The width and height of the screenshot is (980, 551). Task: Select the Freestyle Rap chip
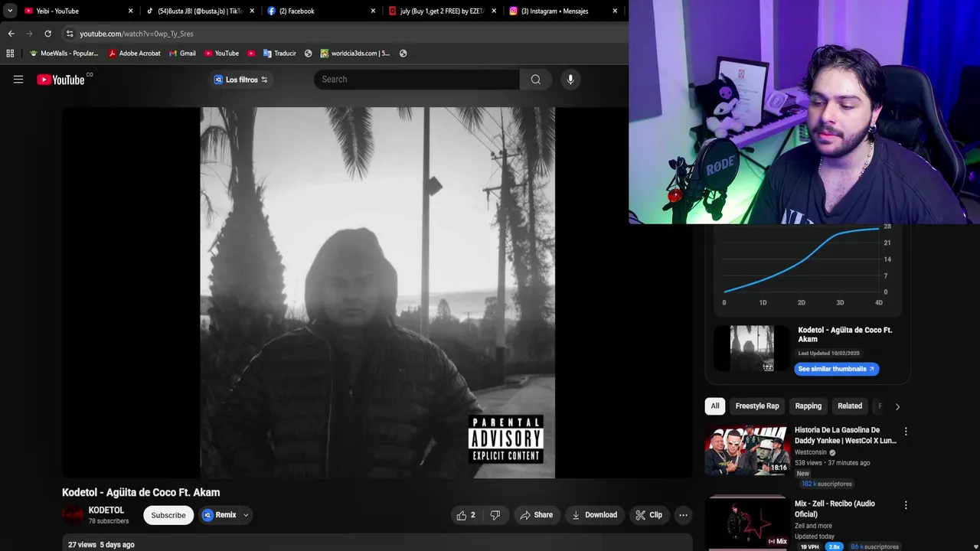pyautogui.click(x=757, y=406)
